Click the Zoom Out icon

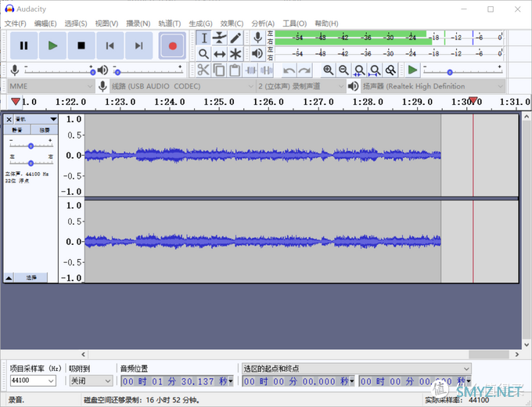(x=343, y=70)
